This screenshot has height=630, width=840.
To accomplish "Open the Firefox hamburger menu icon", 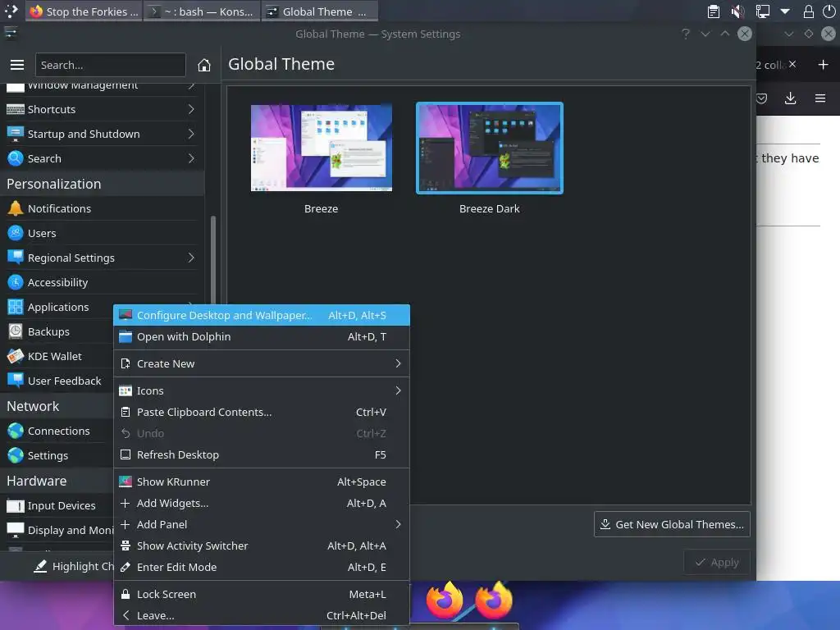I will [x=819, y=98].
